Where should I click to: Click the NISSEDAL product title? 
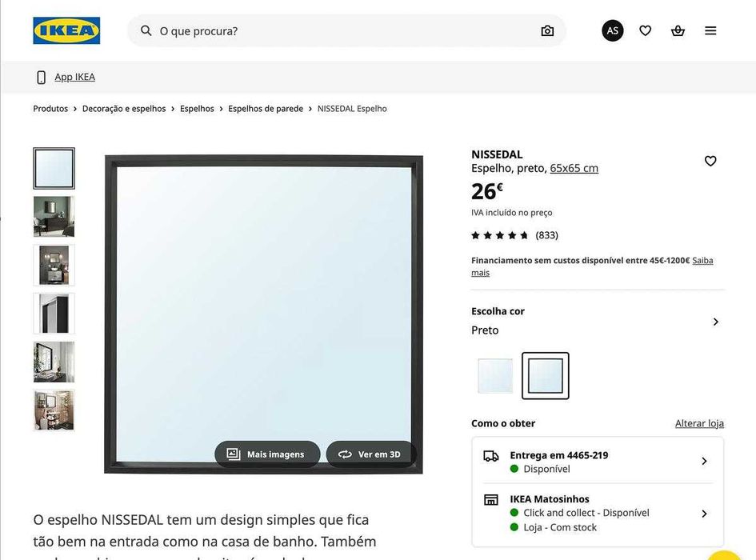(x=497, y=154)
